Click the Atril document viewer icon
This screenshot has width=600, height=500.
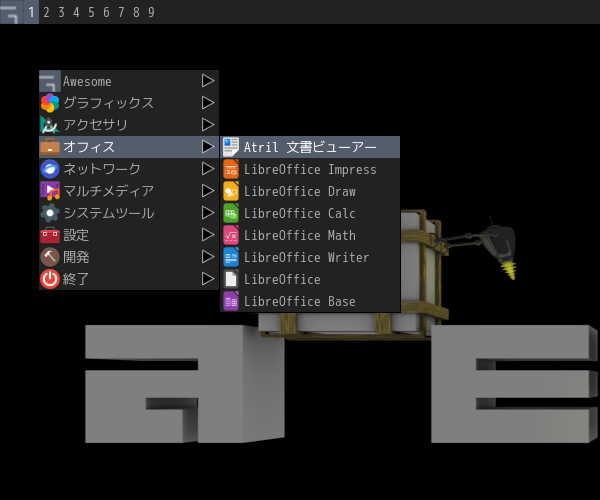(x=231, y=147)
